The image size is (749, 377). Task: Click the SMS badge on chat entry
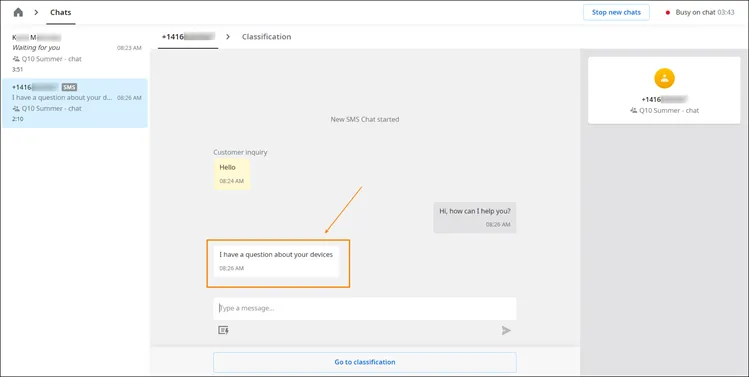pyautogui.click(x=69, y=87)
